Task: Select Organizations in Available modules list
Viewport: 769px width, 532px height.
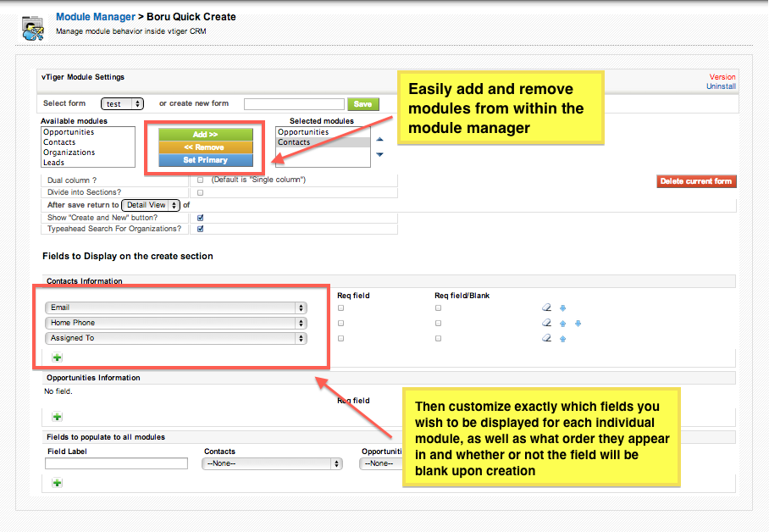Action: [x=88, y=152]
